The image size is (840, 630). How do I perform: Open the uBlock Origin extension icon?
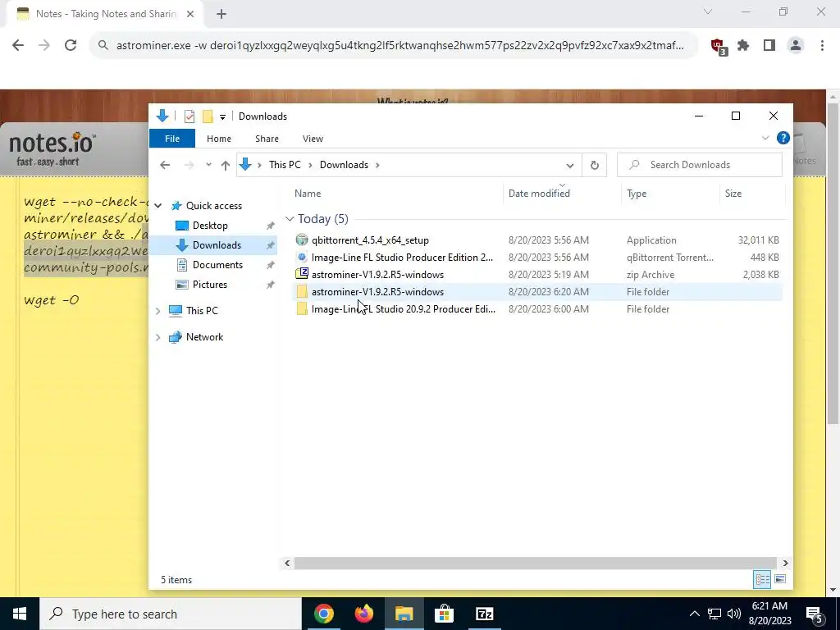point(718,46)
